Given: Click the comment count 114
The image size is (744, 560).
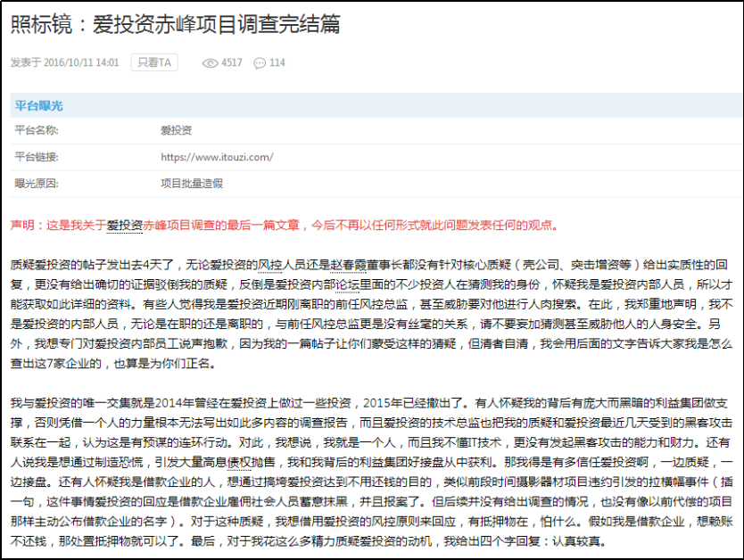Looking at the screenshot, I should (277, 62).
